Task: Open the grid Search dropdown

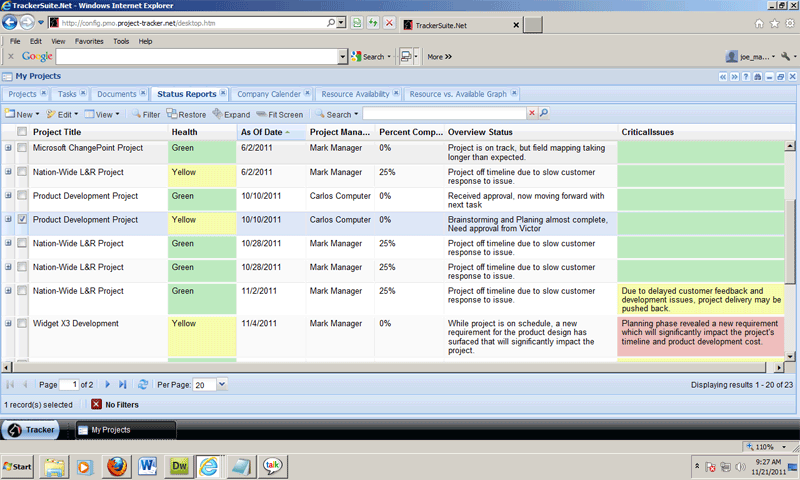Action: point(337,114)
